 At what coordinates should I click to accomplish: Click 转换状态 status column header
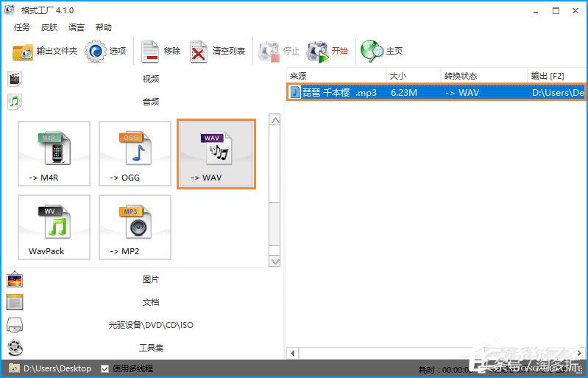click(x=484, y=76)
